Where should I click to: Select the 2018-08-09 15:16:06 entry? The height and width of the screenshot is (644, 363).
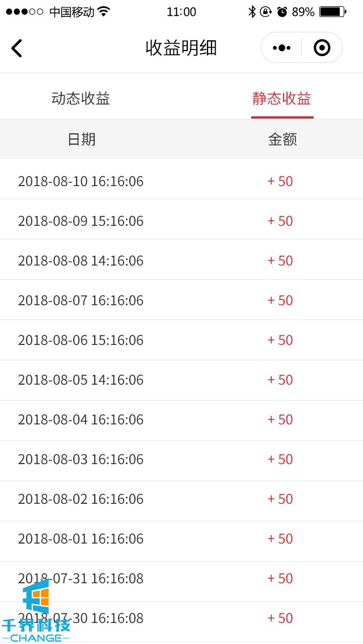pyautogui.click(x=81, y=221)
